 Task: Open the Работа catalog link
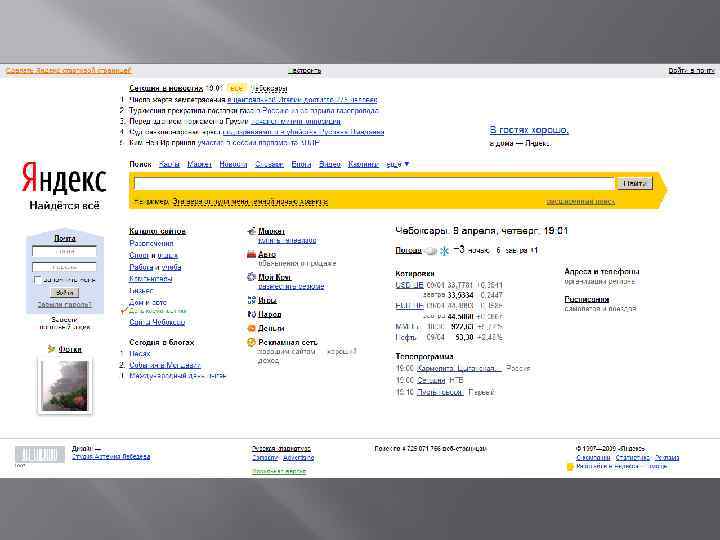[x=141, y=267]
